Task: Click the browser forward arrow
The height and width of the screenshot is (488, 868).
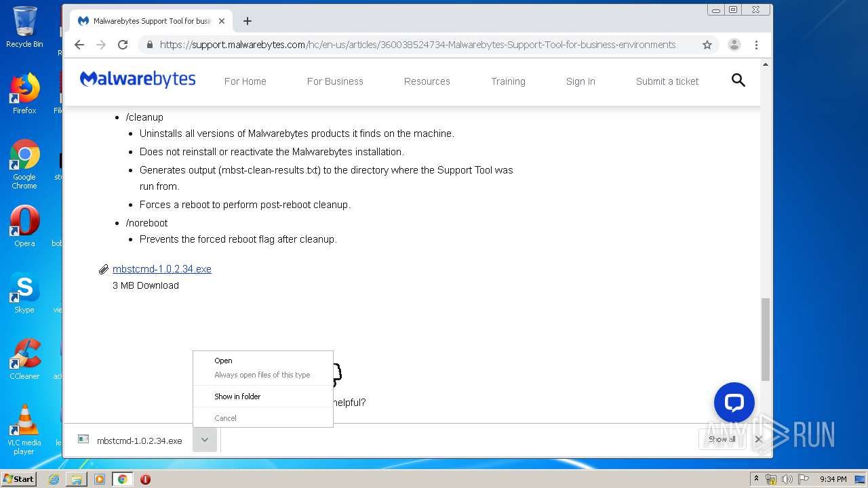Action: click(101, 45)
